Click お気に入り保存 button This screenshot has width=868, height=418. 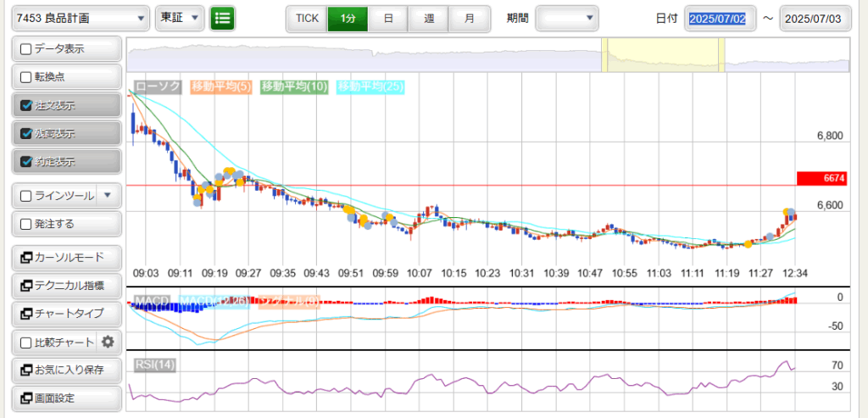(x=66, y=370)
